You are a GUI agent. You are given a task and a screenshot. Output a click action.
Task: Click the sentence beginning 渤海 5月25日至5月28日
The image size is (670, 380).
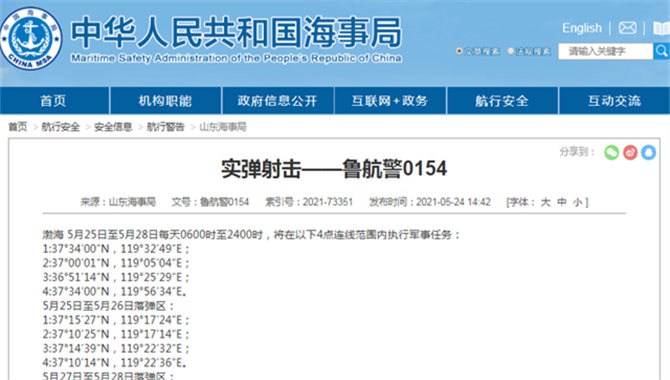pyautogui.click(x=252, y=234)
